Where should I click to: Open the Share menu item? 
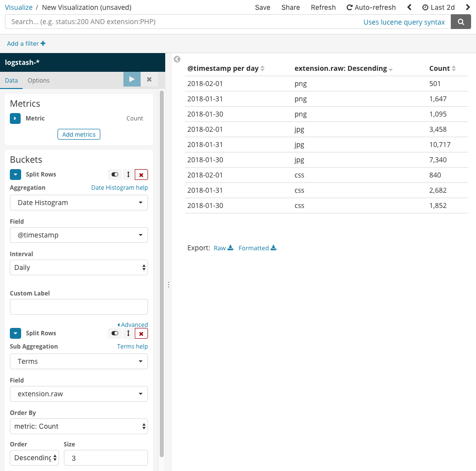pyautogui.click(x=291, y=7)
